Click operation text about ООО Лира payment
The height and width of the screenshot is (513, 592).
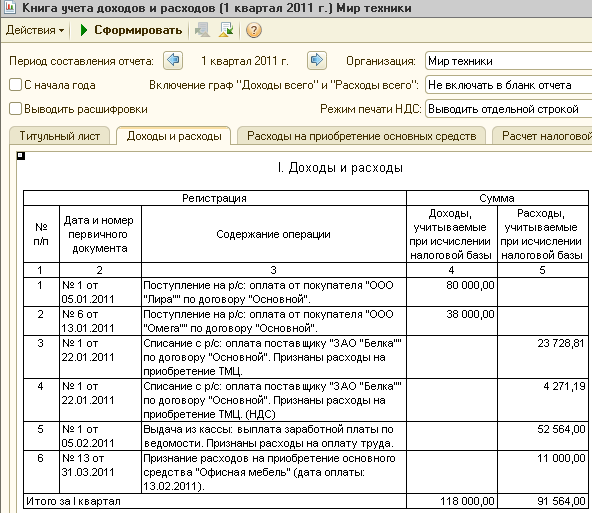[x=274, y=292]
